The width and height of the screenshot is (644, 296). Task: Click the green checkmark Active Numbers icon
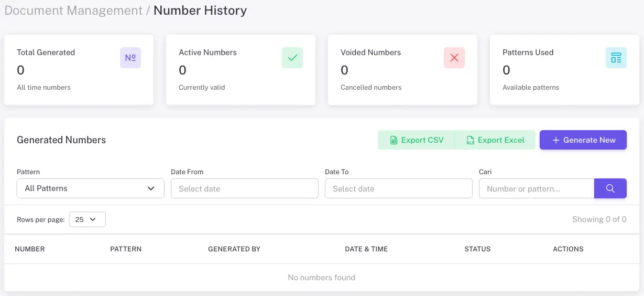292,58
